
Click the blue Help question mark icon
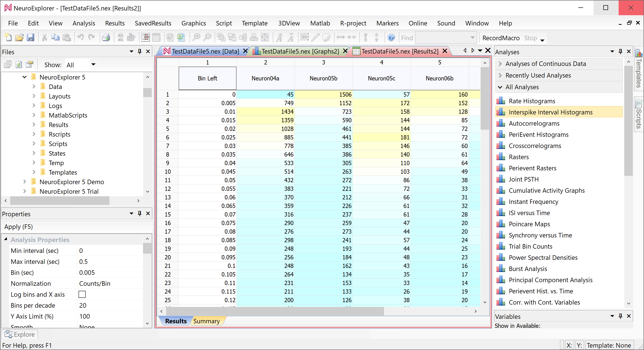pos(391,38)
